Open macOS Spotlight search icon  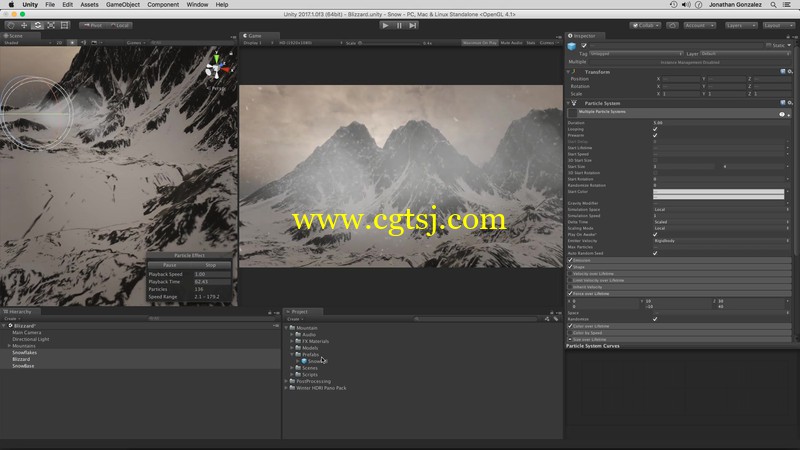[x=773, y=5]
